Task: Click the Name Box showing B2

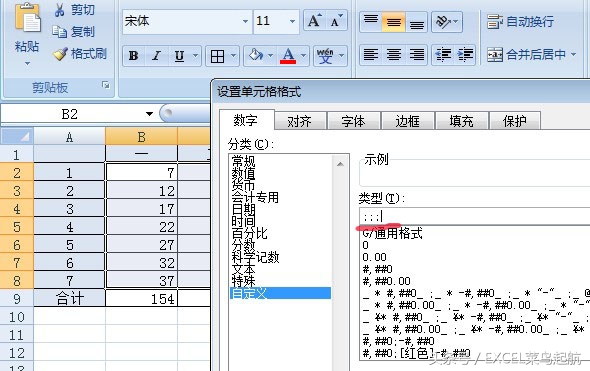Action: coord(70,114)
